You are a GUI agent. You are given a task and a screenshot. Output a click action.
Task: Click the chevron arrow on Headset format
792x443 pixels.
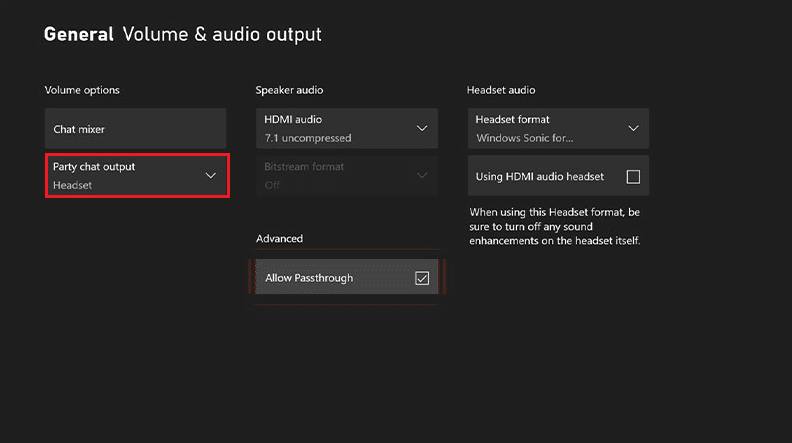point(633,129)
